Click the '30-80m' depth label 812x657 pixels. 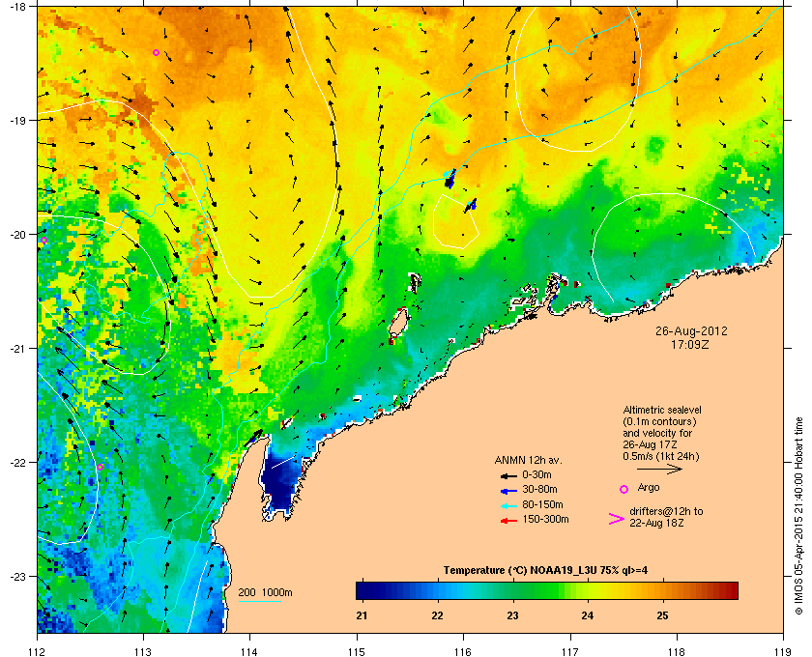tap(539, 489)
